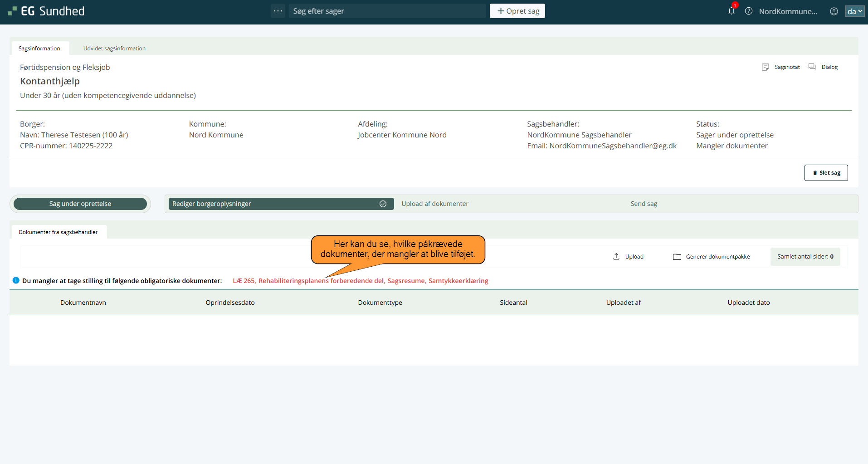Click the Opret sag button
Image resolution: width=868 pixels, height=464 pixels.
point(517,11)
